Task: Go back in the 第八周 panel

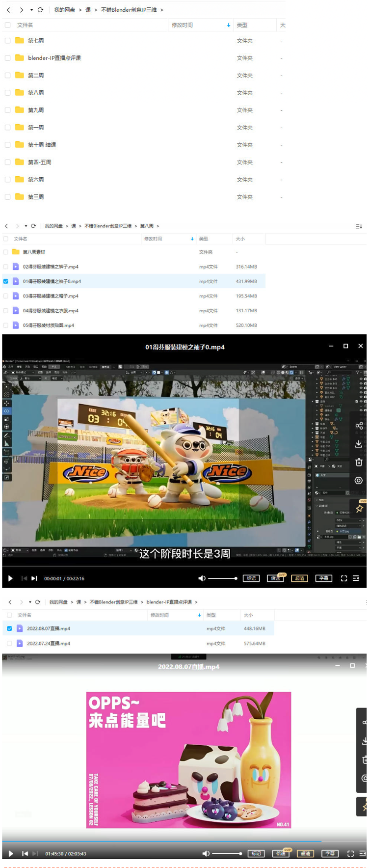Action: pyautogui.click(x=6, y=226)
